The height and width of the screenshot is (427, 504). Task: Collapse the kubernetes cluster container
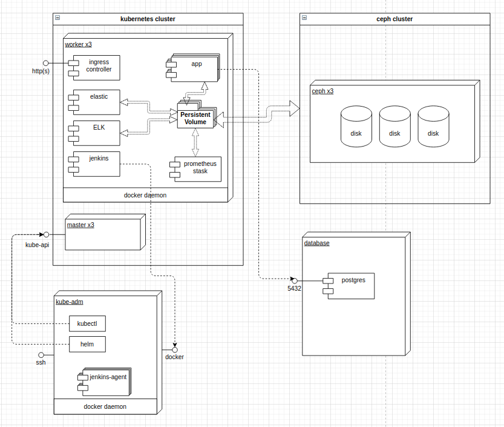tap(57, 18)
